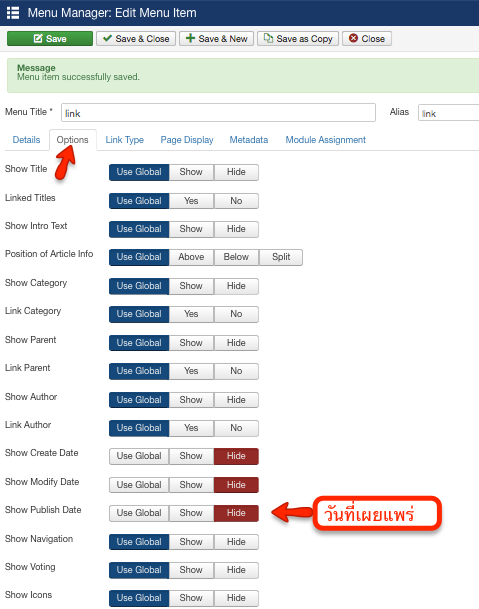The width and height of the screenshot is (479, 609).
Task: Set Show Title to Hide
Action: point(236,172)
